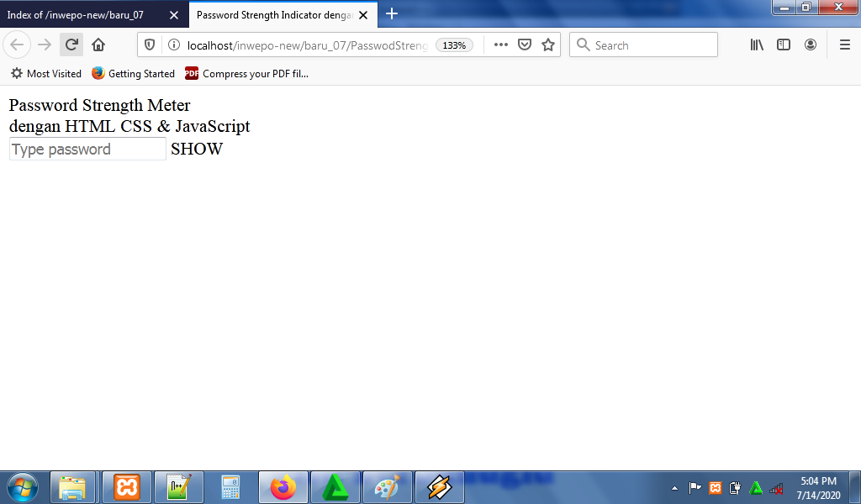Image resolution: width=861 pixels, height=504 pixels.
Task: Toggle the sidebars icon
Action: pos(784,45)
